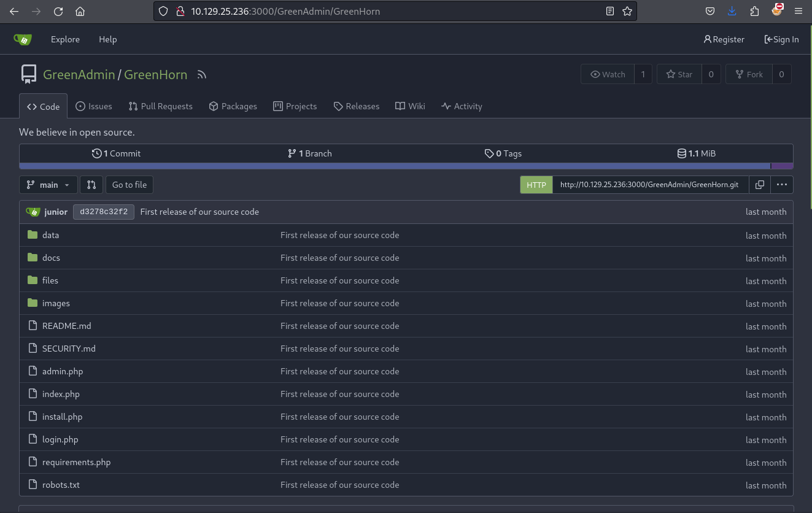
Task: View the 0 Tags link
Action: pos(503,153)
